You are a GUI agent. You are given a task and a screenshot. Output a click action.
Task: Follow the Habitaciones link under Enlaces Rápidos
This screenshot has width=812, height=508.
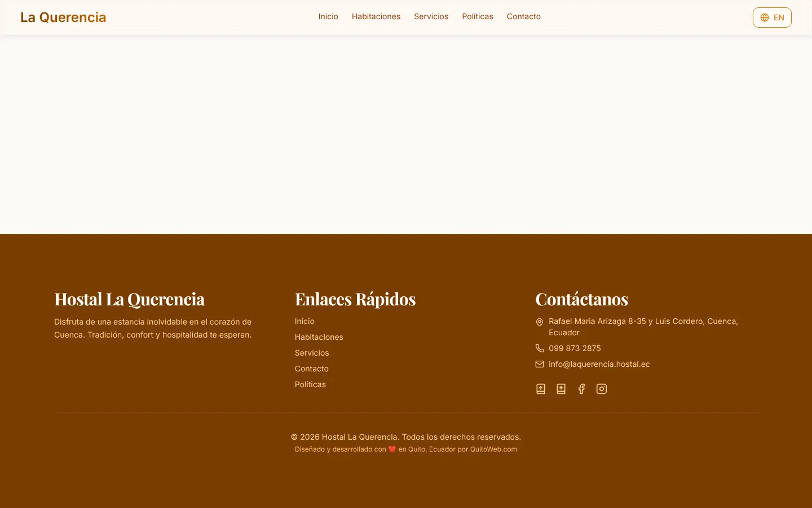pyautogui.click(x=319, y=337)
